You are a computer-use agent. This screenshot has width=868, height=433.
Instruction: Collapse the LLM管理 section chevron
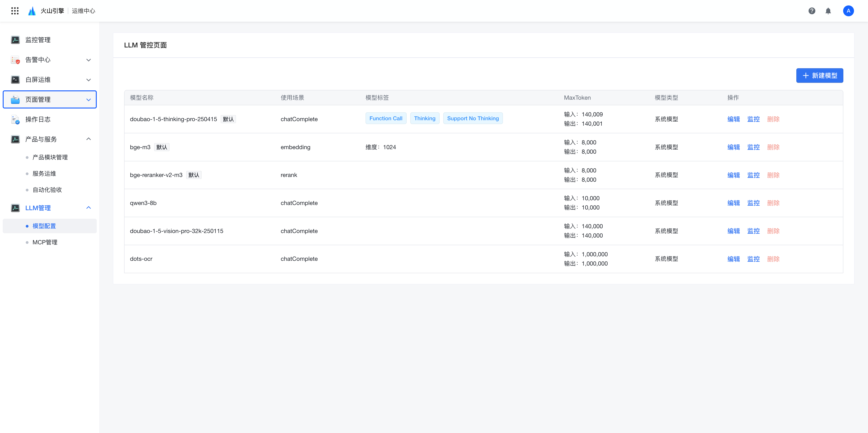tap(89, 207)
